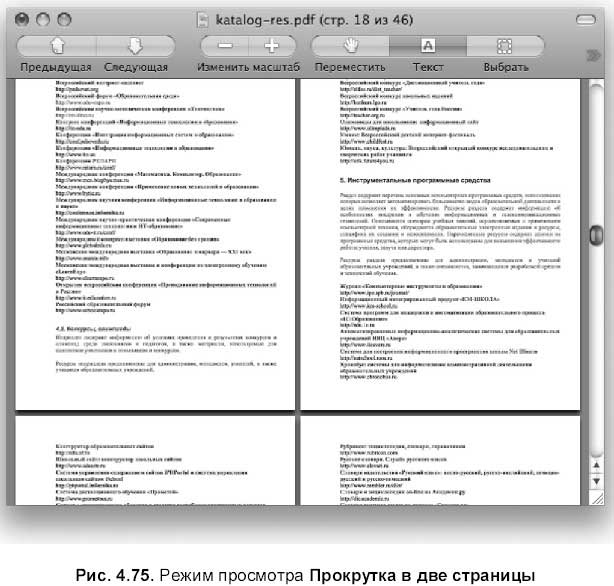Click the bottom-right page in the document view
The image size is (614, 586).
tap(440, 461)
